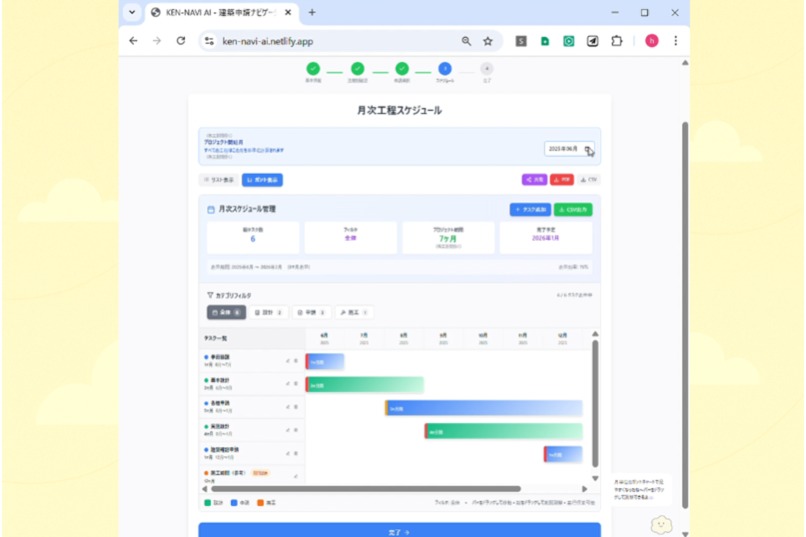Viewport: 806px width, 537px height.
Task: Select the 建築確認申請 short blue Gantt bar
Action: point(563,455)
